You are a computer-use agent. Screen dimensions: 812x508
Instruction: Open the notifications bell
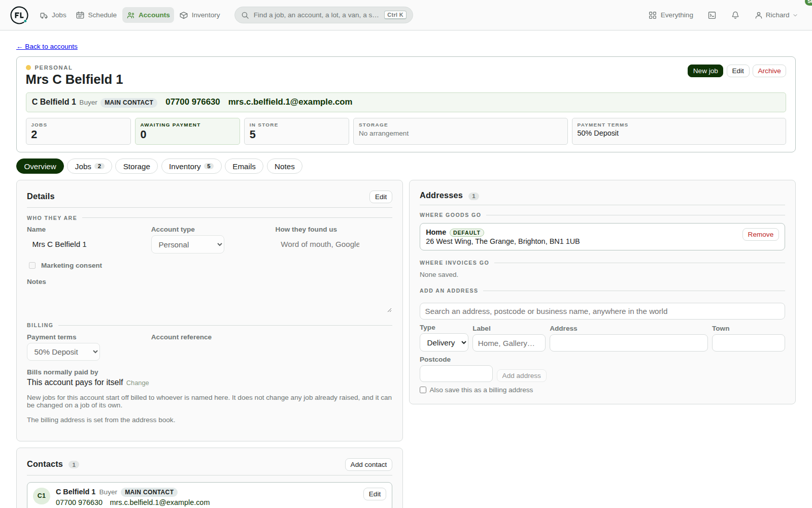click(735, 15)
